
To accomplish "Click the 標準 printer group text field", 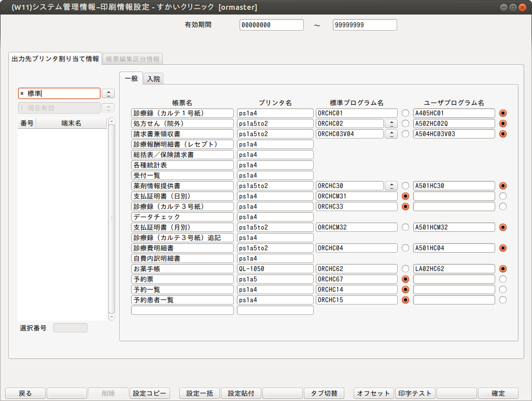I will (60, 93).
